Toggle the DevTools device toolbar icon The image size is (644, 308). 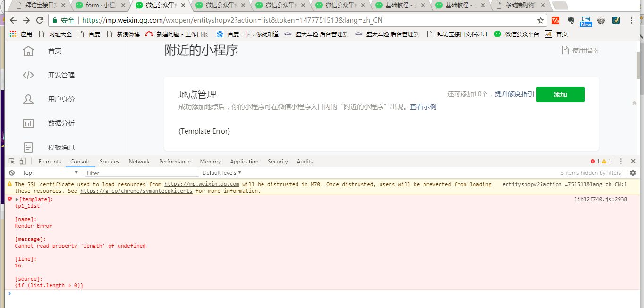point(23,161)
